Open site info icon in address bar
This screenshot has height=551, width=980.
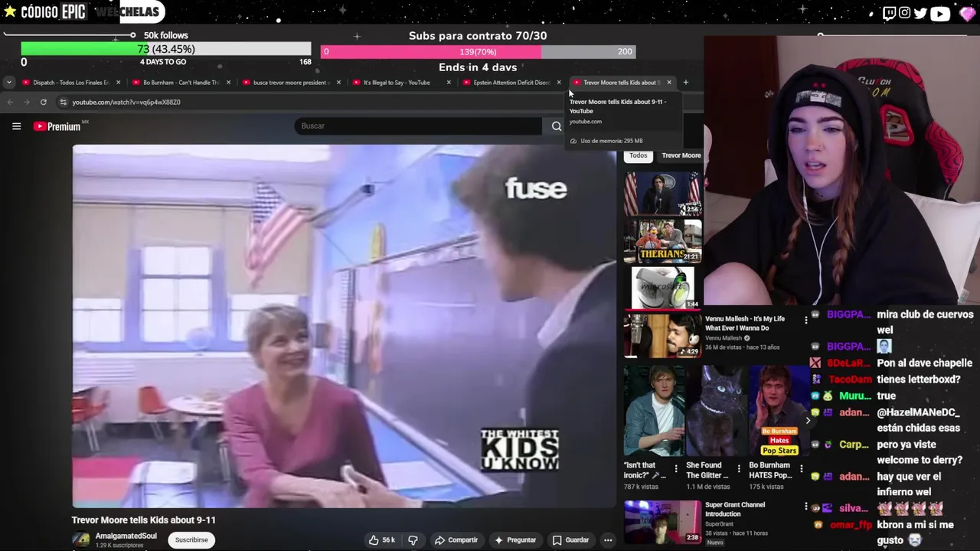[63, 102]
